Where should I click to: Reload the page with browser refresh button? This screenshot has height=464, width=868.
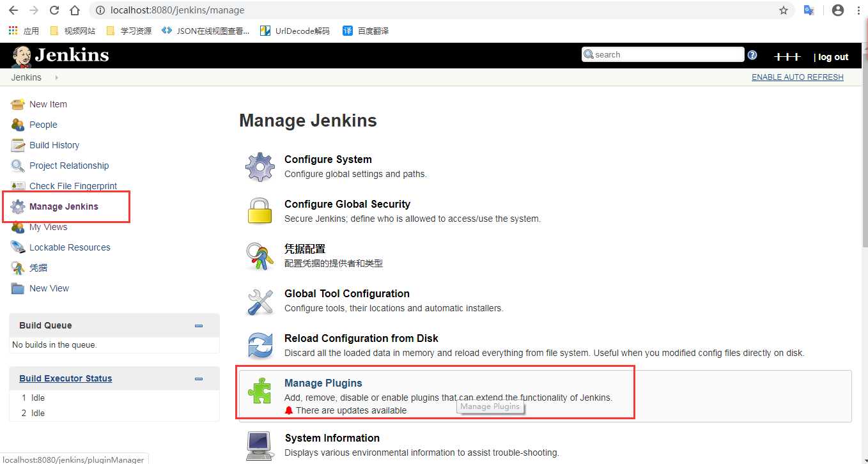click(54, 10)
